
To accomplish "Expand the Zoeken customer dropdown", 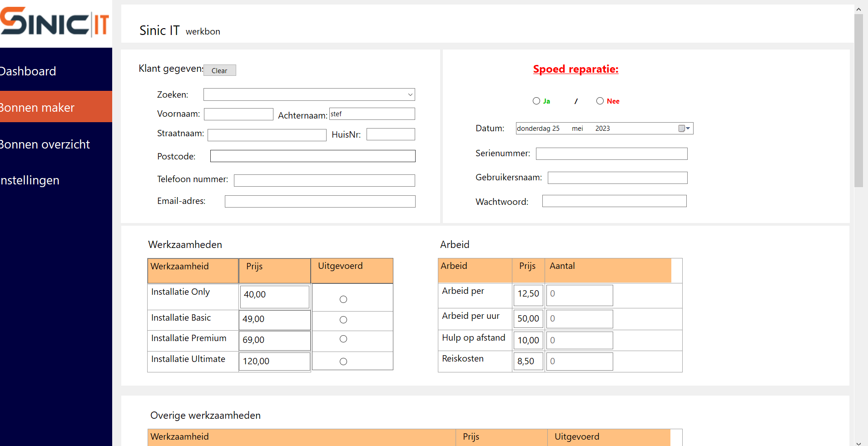I will point(410,94).
